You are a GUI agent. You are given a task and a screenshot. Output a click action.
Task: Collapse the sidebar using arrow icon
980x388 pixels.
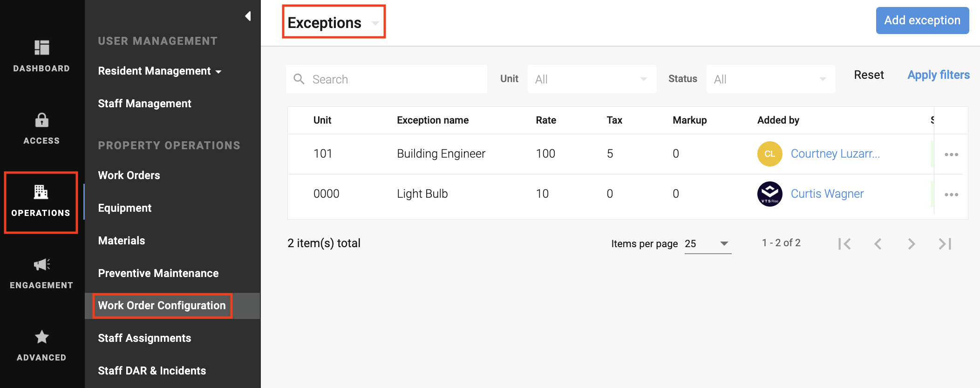pyautogui.click(x=248, y=16)
